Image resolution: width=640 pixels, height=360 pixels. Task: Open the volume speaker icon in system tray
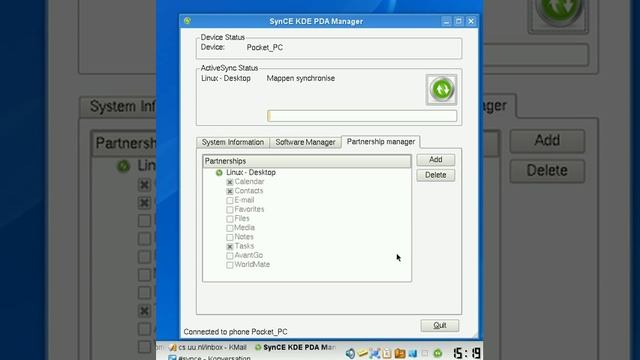[x=350, y=353]
